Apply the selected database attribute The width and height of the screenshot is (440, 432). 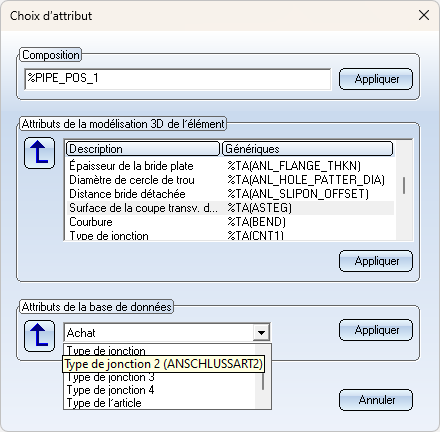(376, 330)
